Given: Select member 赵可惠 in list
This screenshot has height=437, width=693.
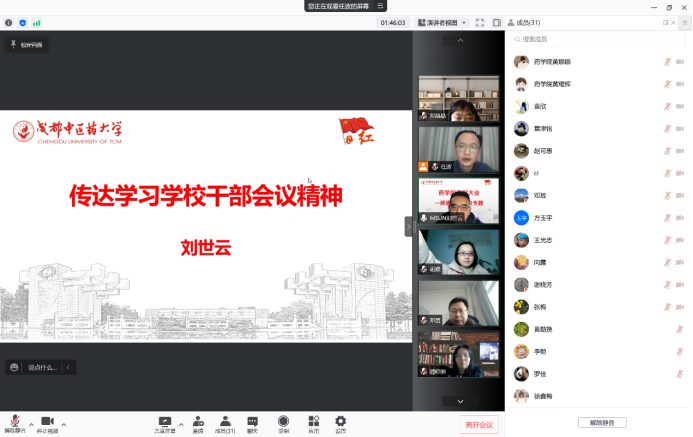Looking at the screenshot, I should (599, 151).
